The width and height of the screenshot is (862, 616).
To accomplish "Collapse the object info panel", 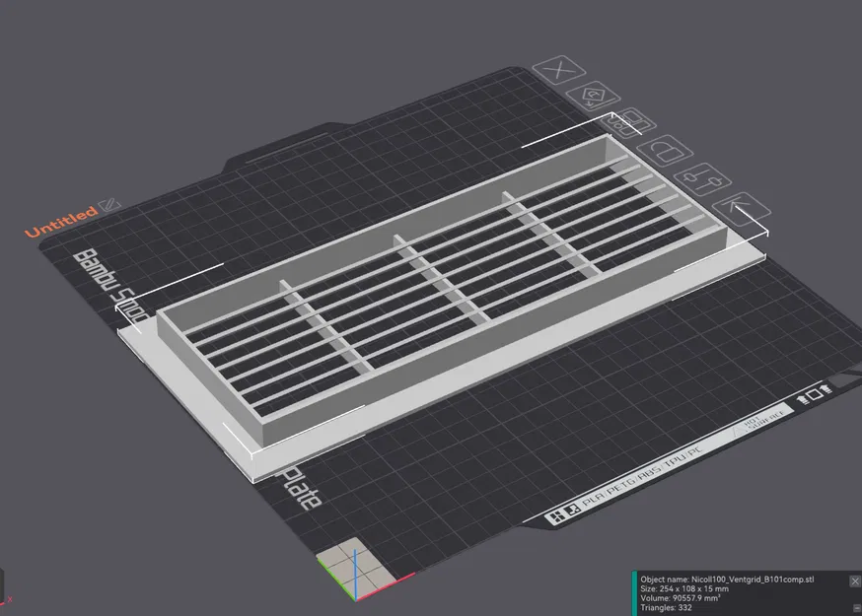I will [856, 608].
